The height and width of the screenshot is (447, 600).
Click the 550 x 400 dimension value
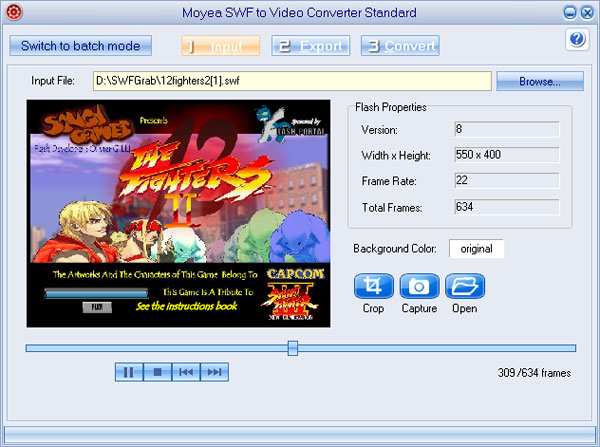[x=507, y=155]
